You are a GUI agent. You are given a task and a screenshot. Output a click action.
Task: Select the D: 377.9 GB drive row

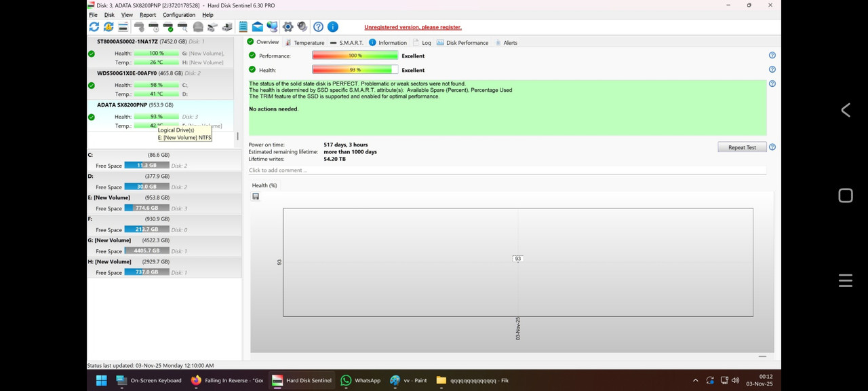click(164, 181)
